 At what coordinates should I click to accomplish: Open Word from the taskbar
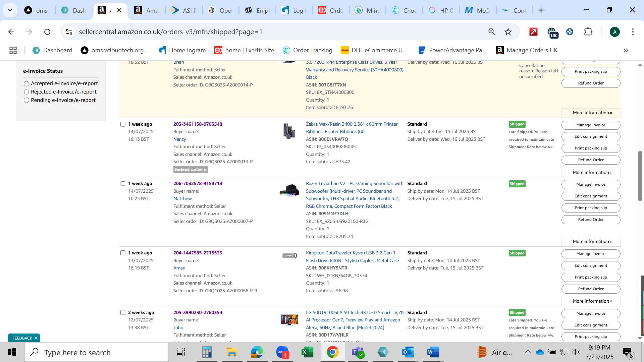point(433,352)
